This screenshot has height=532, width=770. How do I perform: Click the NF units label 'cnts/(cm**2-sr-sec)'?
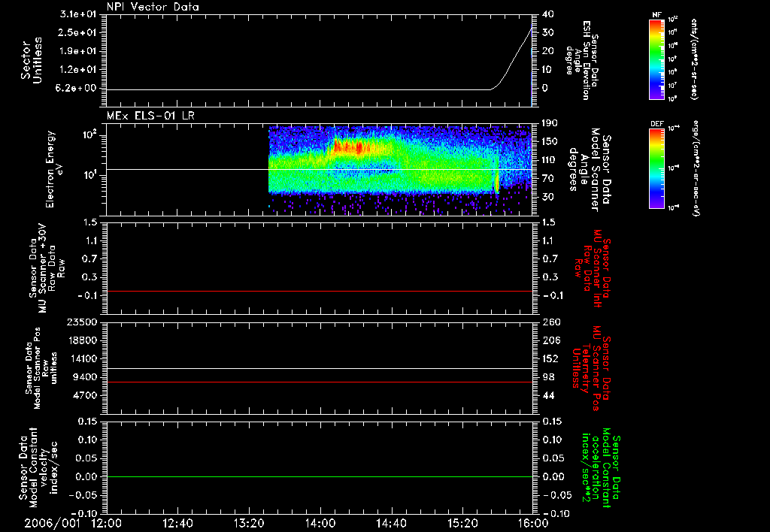(x=694, y=59)
